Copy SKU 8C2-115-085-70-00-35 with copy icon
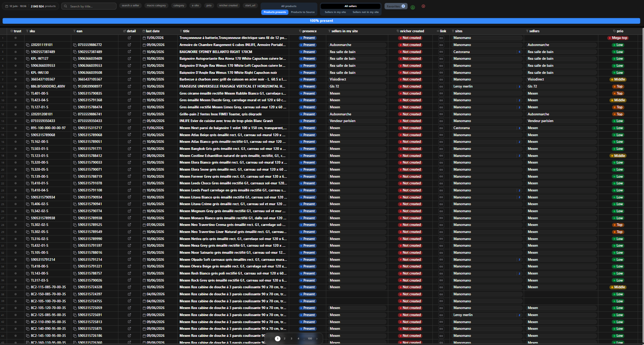 [28, 287]
